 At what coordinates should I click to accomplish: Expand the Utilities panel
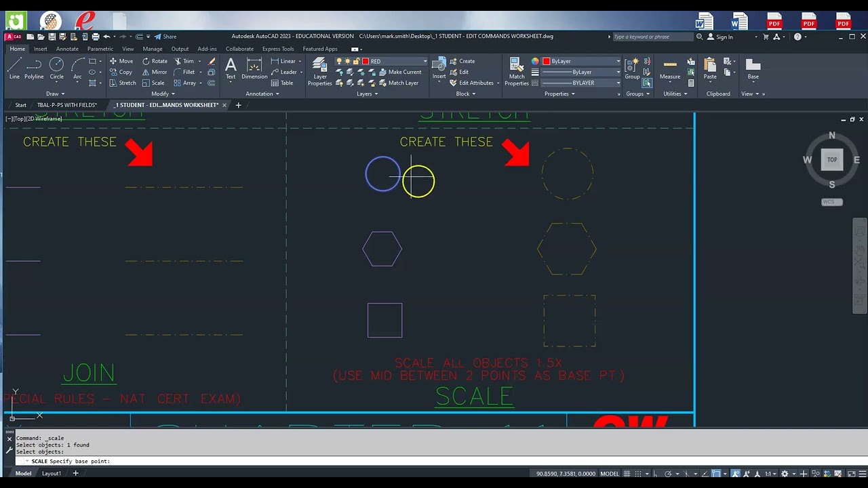675,94
